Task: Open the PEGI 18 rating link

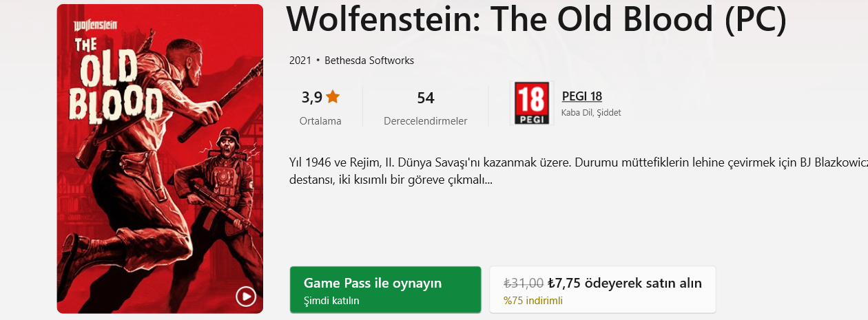Action: [582, 96]
